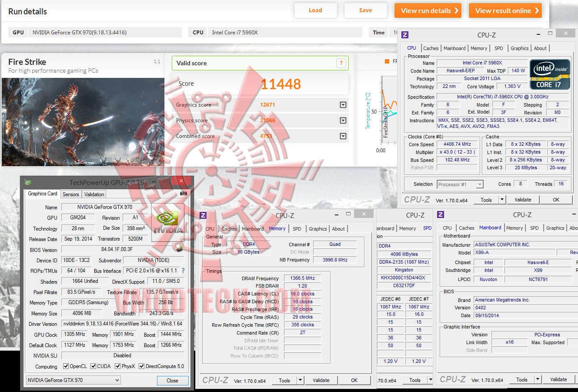Select the Graphics Card tab in GPU-Z
Viewport: 578px width, 392px height.
pyautogui.click(x=43, y=194)
